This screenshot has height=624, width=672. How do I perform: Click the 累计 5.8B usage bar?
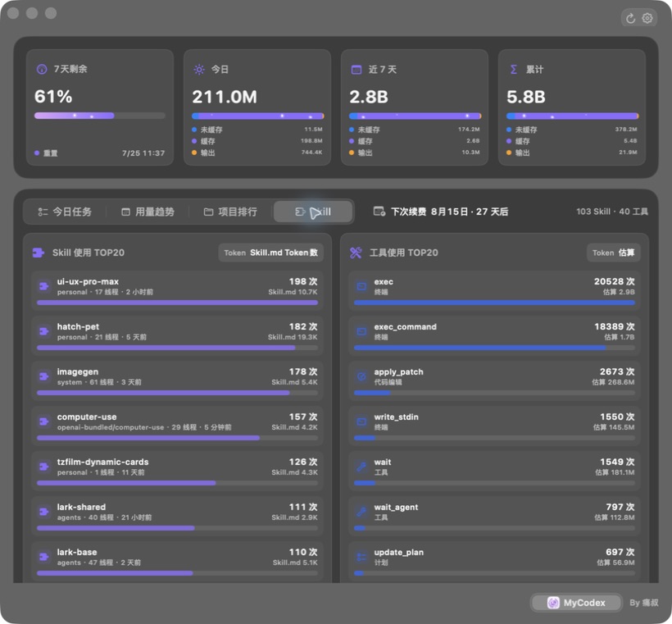572,116
